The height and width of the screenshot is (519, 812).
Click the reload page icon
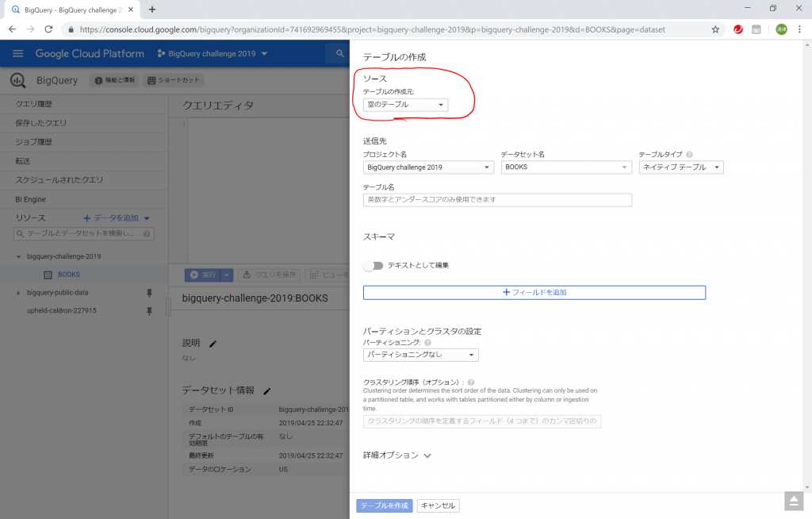click(x=48, y=29)
